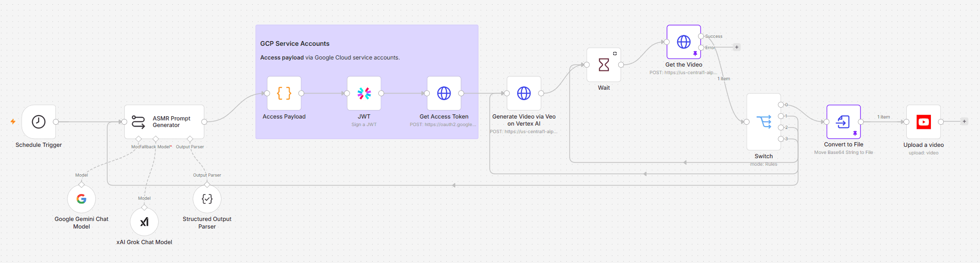Click the Access Payload curly-braces node

pyautogui.click(x=284, y=93)
